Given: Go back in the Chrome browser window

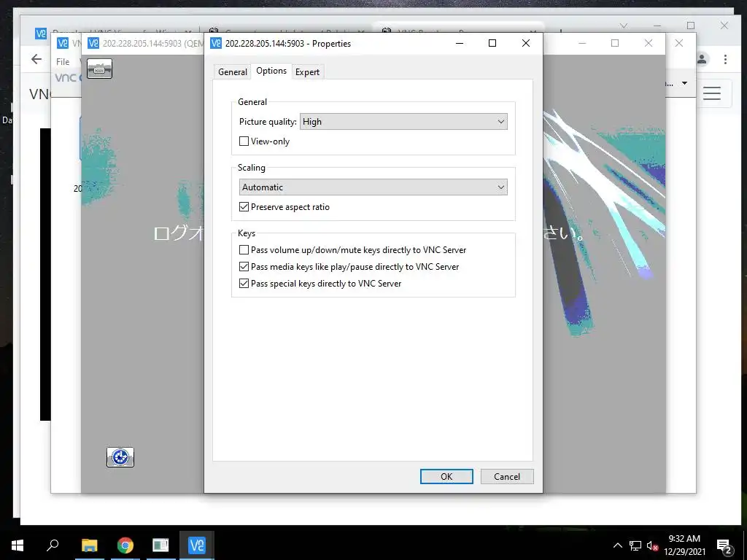Looking at the screenshot, I should 36,59.
